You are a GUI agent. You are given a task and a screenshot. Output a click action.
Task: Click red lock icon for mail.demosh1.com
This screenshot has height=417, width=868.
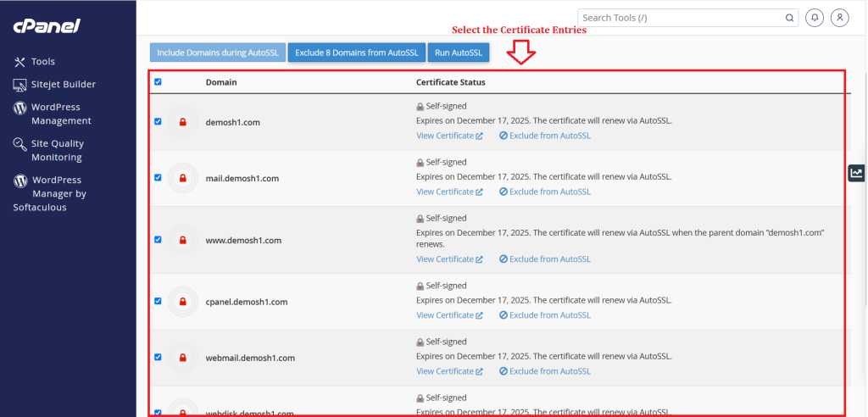(x=183, y=178)
